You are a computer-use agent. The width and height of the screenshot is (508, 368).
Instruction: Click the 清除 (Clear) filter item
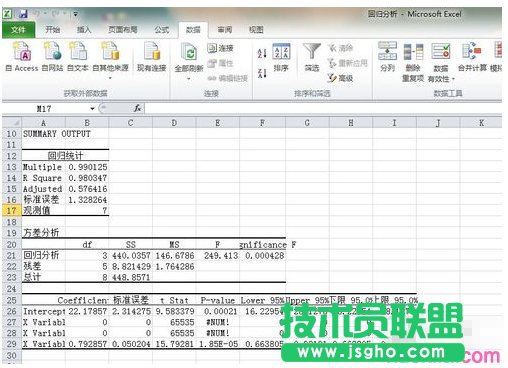coord(340,48)
